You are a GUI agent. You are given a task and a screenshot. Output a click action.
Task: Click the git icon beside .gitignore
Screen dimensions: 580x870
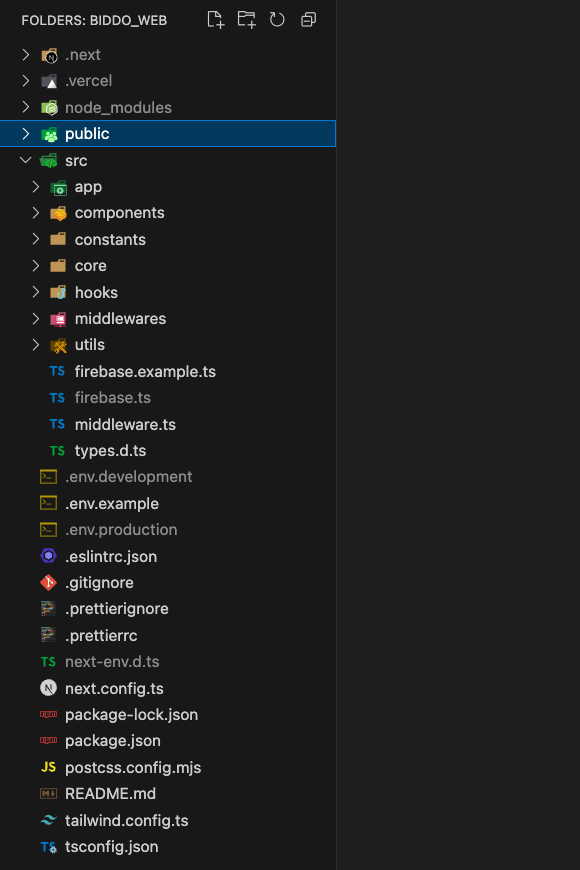point(48,583)
